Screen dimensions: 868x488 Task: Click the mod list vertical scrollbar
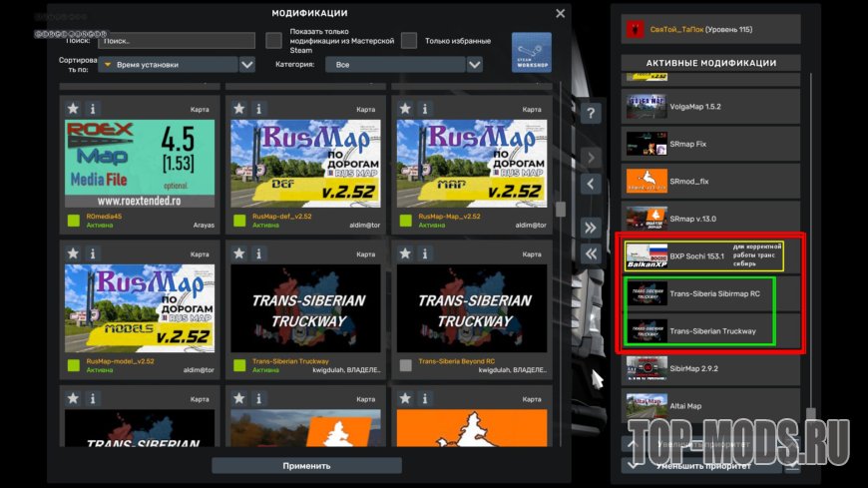[561, 210]
